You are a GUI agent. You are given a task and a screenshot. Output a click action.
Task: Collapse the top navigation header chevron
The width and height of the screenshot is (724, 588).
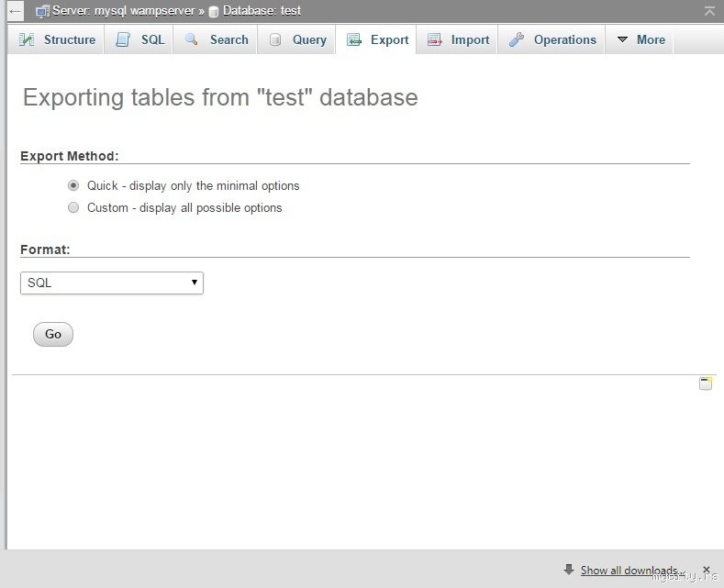tap(709, 11)
